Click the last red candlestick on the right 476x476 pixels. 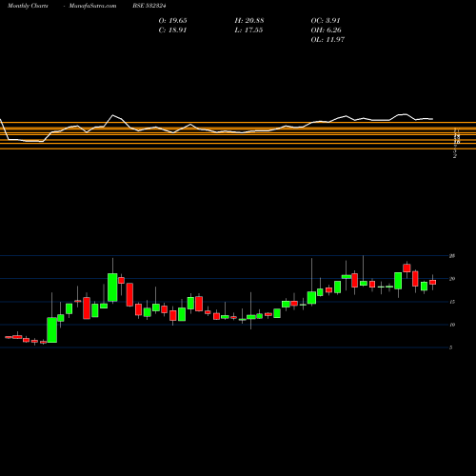pyautogui.click(x=433, y=282)
